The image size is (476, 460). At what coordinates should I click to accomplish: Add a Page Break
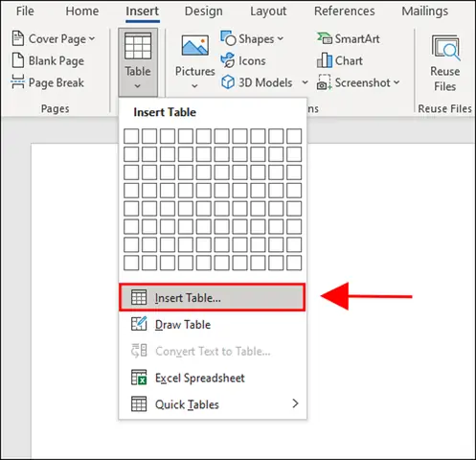coord(48,82)
